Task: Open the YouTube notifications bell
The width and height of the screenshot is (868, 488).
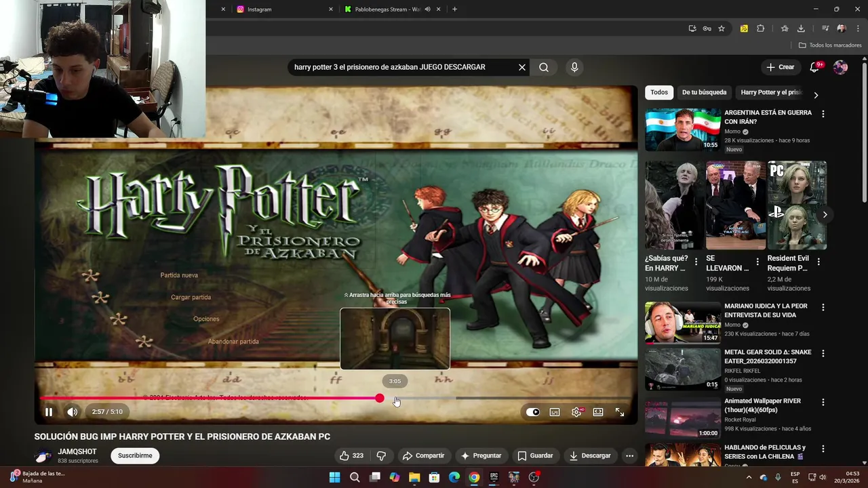Action: click(x=814, y=67)
